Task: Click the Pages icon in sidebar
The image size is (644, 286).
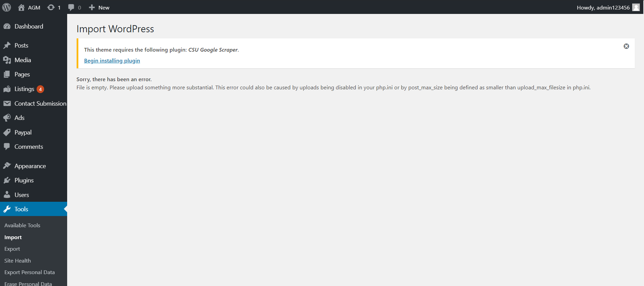Action: click(x=7, y=74)
